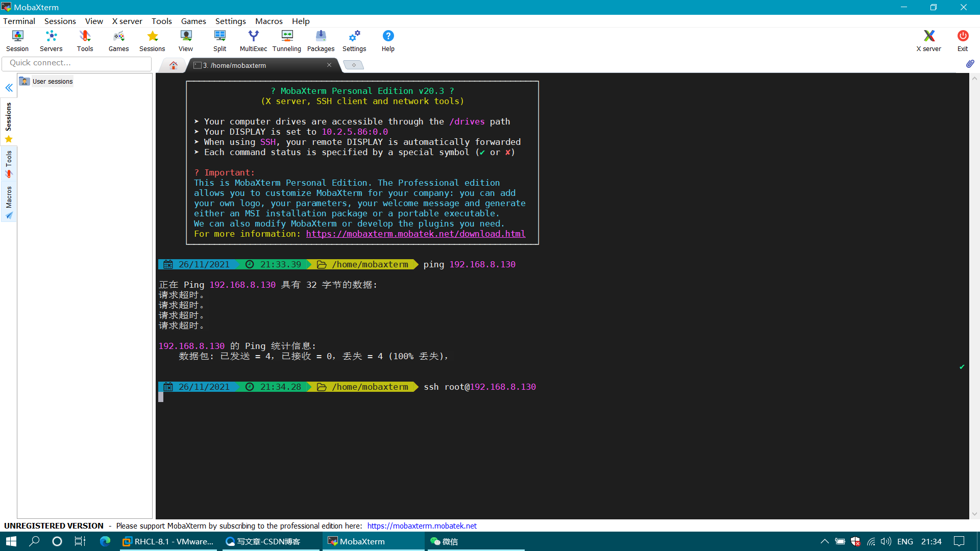Open the Tunneling toolbar icon

coord(287,41)
